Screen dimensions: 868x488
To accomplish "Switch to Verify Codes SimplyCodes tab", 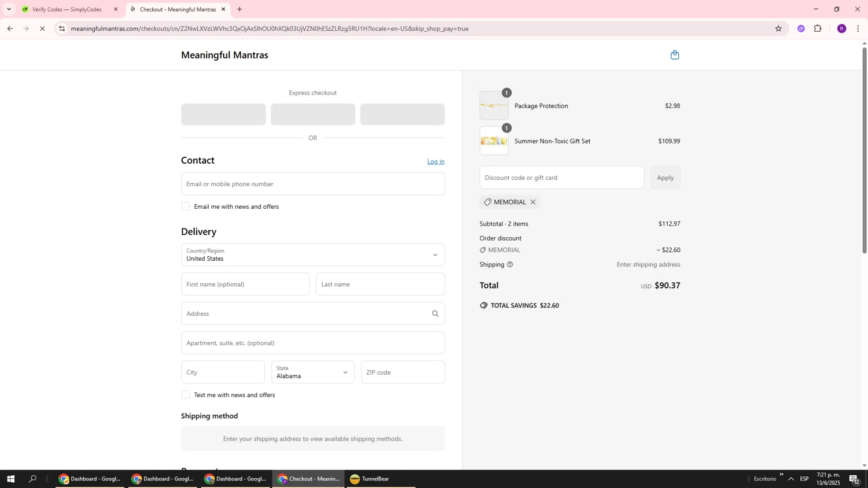I will click(67, 9).
